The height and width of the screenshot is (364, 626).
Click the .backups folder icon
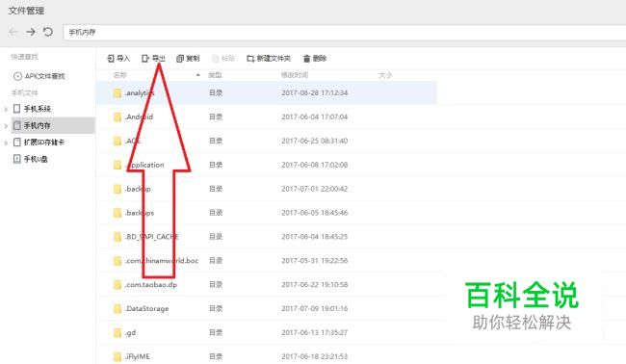(x=117, y=213)
